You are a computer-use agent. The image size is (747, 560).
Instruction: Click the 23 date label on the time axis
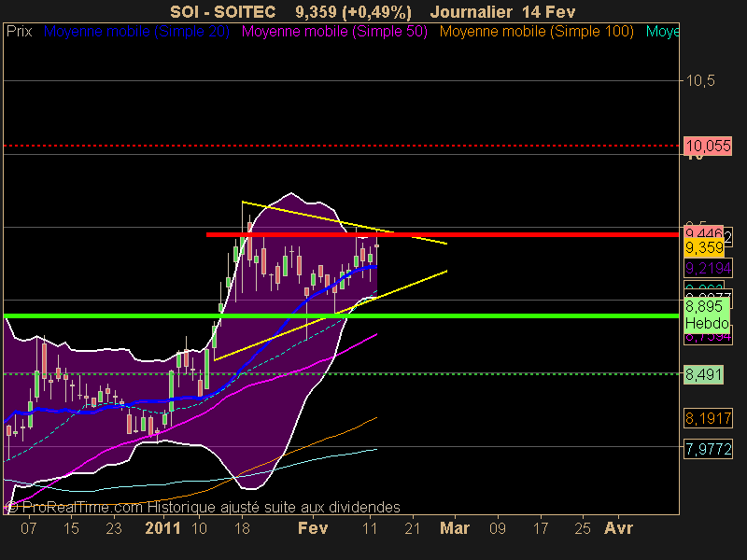click(x=114, y=528)
